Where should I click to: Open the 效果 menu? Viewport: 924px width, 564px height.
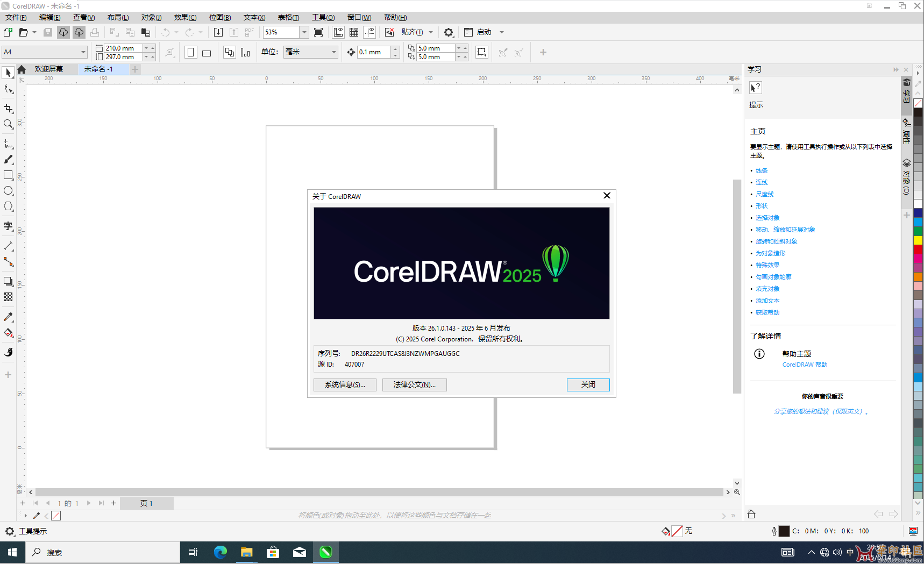click(185, 17)
